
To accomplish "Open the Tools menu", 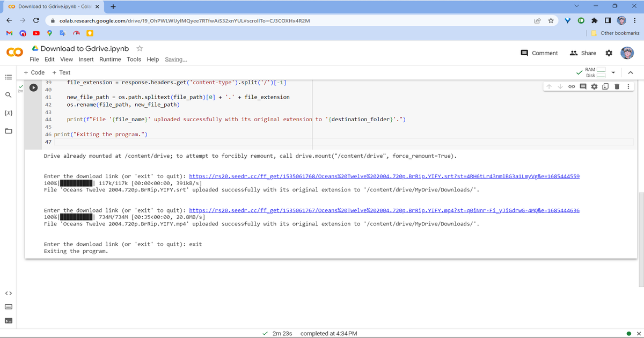I will click(x=134, y=60).
